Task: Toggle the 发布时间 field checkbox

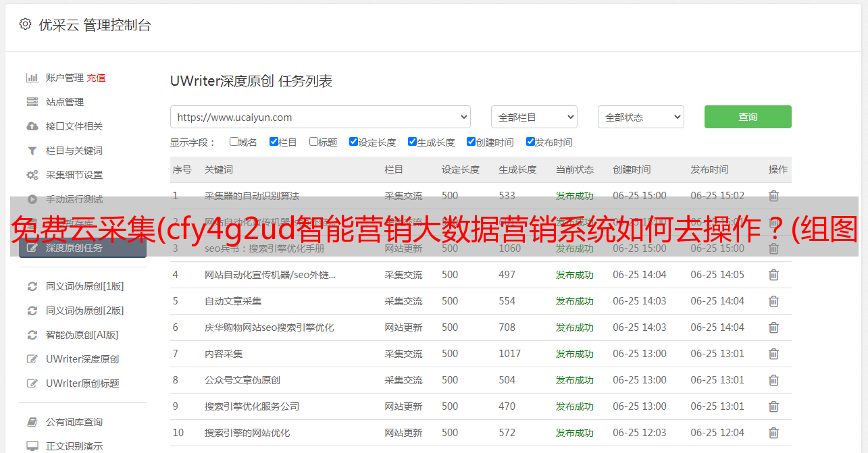Action: [530, 142]
